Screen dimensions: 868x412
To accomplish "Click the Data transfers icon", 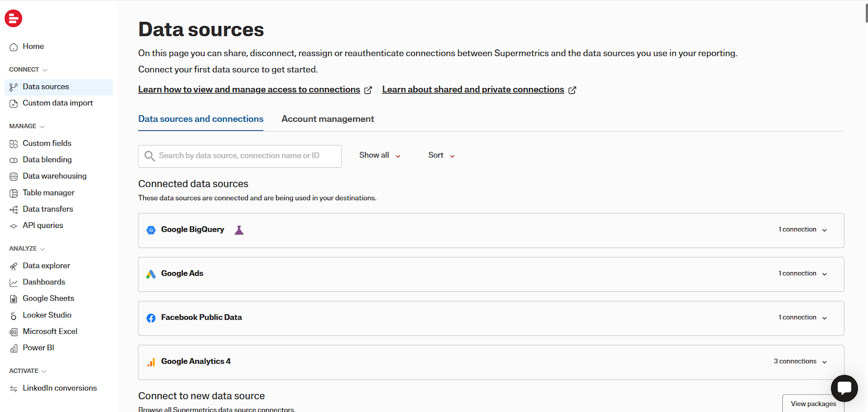I will [14, 210].
